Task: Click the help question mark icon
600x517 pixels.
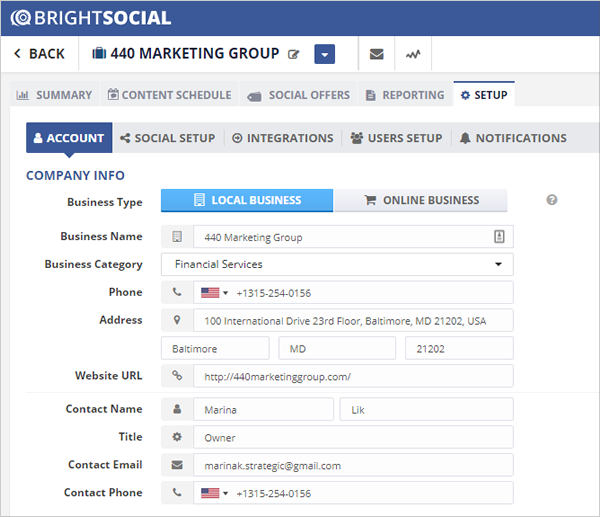Action: point(551,200)
